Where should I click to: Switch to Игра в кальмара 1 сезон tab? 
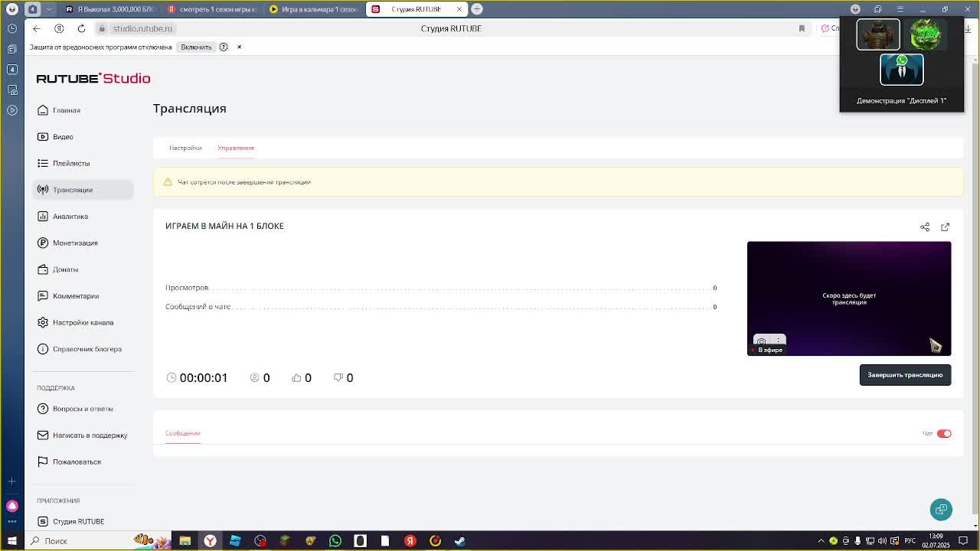pyautogui.click(x=314, y=9)
